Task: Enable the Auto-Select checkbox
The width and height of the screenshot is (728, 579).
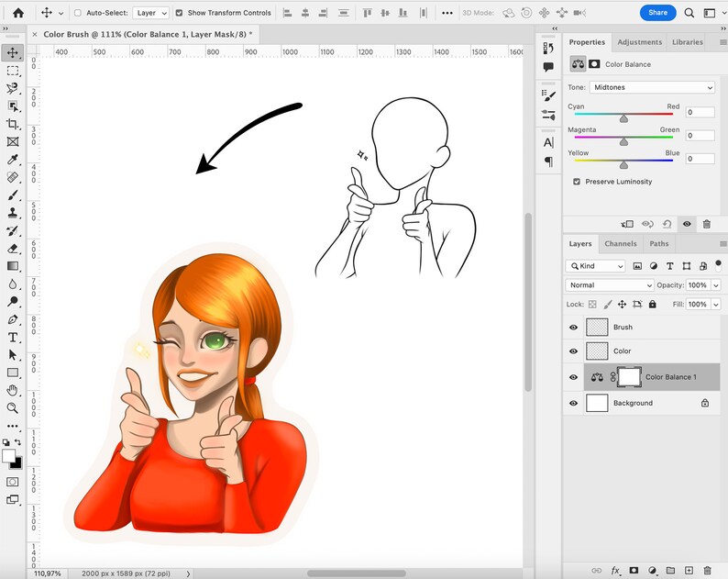Action: 78,13
